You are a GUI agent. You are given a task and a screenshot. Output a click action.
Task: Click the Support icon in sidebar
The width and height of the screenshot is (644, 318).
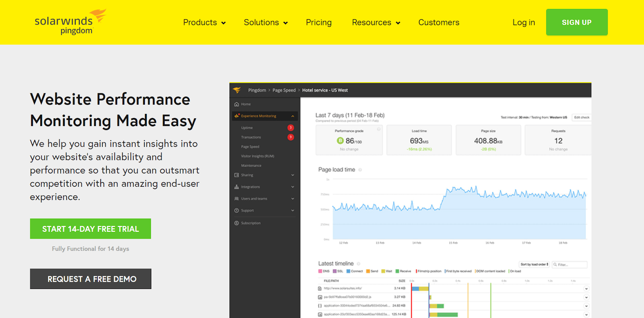pyautogui.click(x=237, y=211)
